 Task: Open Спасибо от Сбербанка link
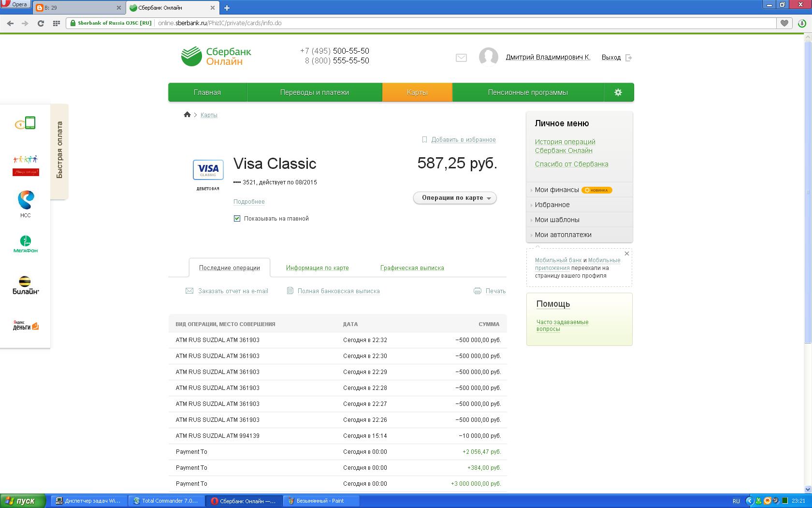(x=571, y=164)
